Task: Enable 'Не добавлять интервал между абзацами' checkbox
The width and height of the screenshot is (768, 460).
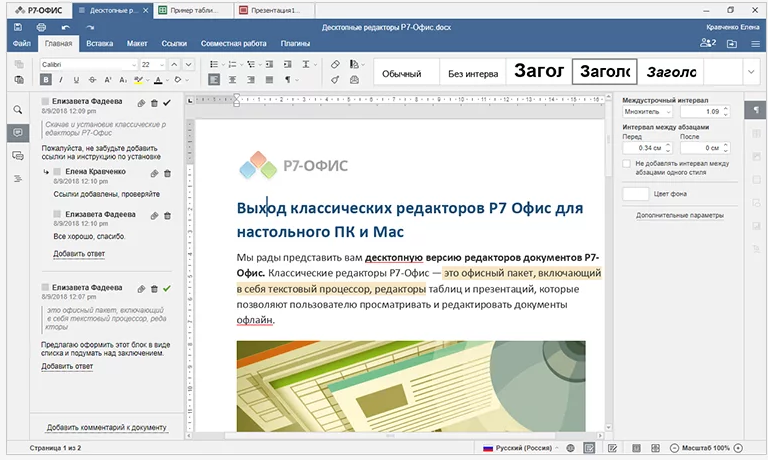Action: (x=627, y=163)
